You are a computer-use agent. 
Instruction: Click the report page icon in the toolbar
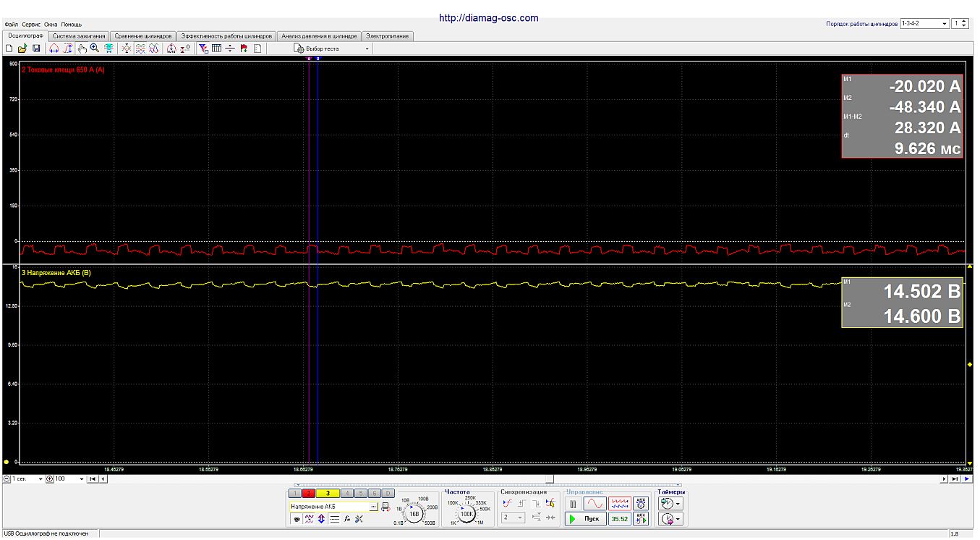tap(257, 48)
